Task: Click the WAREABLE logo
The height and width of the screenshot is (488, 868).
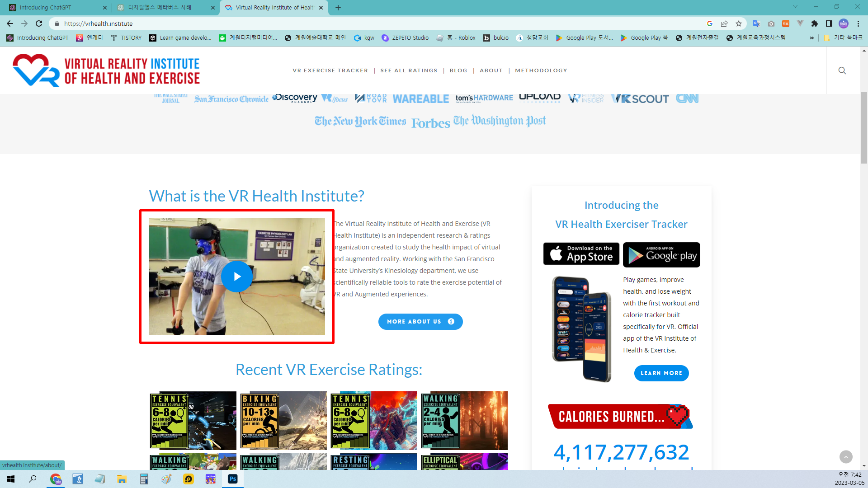Action: tap(420, 99)
